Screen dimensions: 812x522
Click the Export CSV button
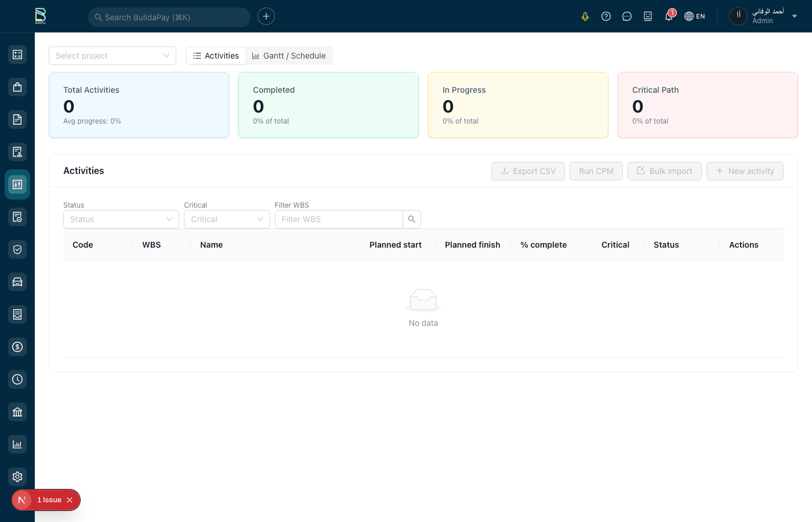pos(528,171)
